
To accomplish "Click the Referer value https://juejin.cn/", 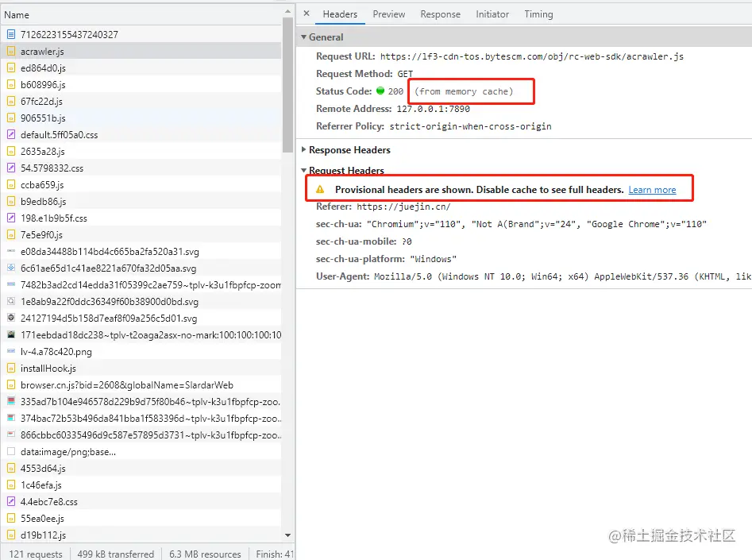I will (x=403, y=207).
